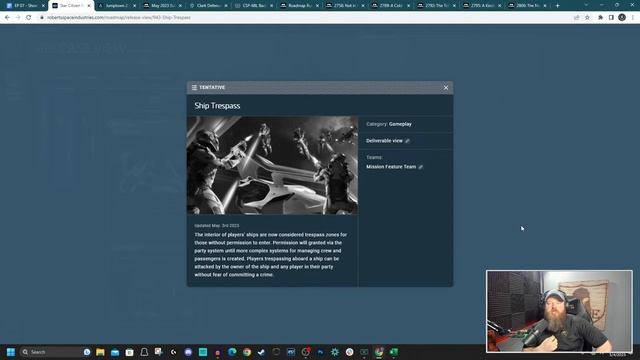Click the Updated May 3rd 2023 date
The width and height of the screenshot is (640, 360).
(217, 226)
